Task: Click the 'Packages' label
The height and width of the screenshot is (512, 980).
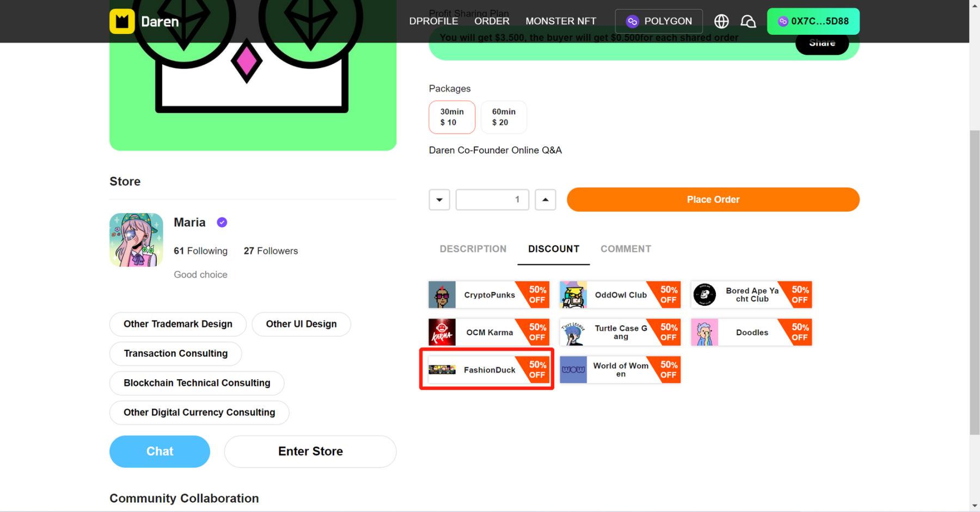Action: [450, 89]
